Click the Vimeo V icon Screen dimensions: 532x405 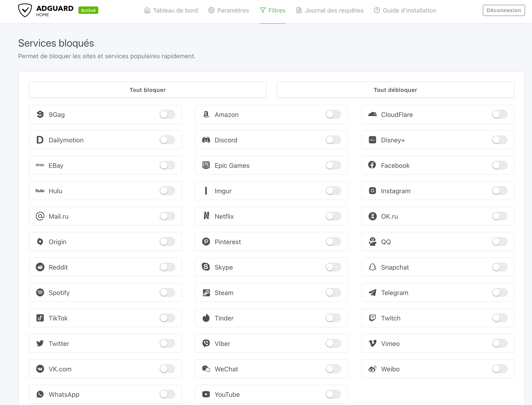point(372,343)
